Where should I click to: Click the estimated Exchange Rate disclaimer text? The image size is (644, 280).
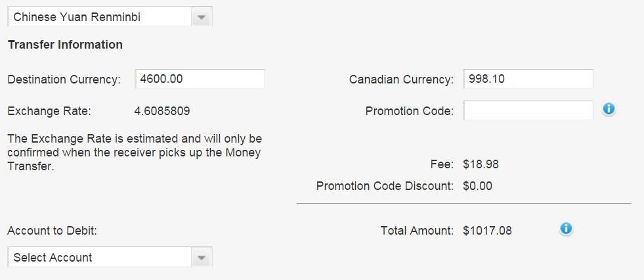[x=134, y=152]
